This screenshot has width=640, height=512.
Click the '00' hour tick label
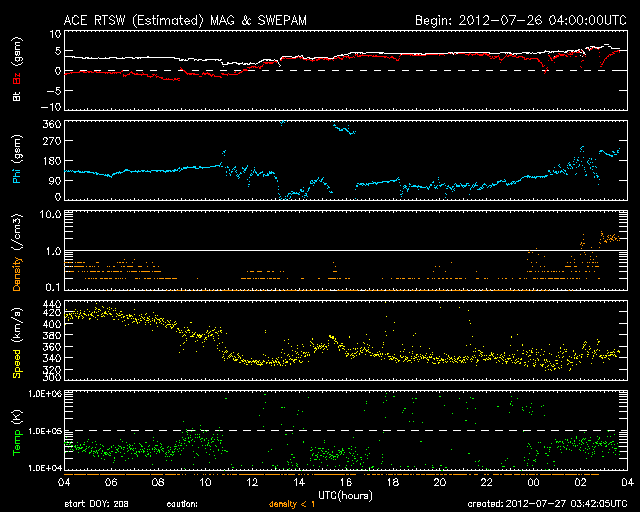coord(533,483)
